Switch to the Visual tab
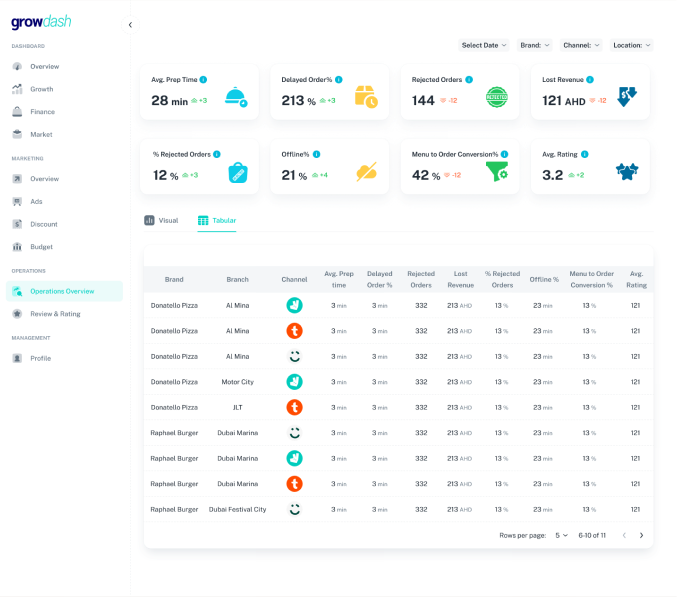Image resolution: width=677 pixels, height=597 pixels. pyautogui.click(x=161, y=221)
